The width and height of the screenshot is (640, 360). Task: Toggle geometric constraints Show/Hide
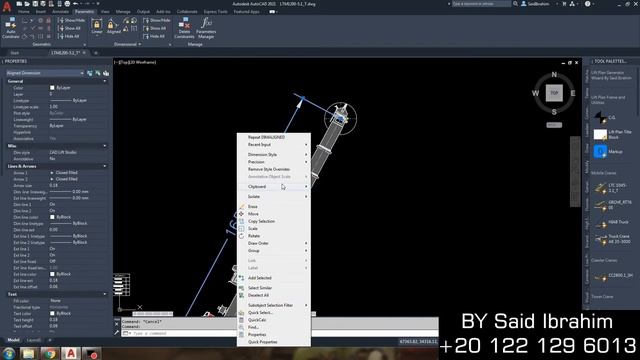(71, 20)
